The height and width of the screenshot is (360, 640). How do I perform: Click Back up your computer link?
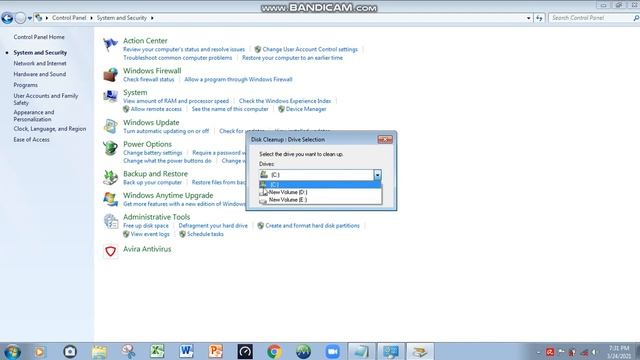(x=152, y=182)
